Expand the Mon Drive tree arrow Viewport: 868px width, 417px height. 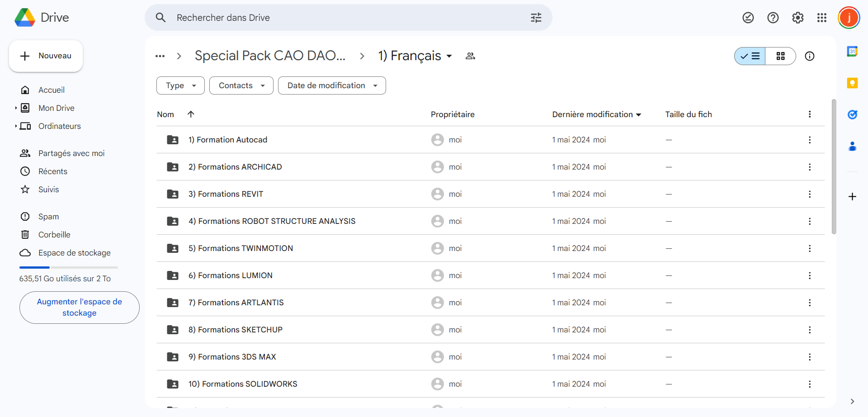(16, 108)
